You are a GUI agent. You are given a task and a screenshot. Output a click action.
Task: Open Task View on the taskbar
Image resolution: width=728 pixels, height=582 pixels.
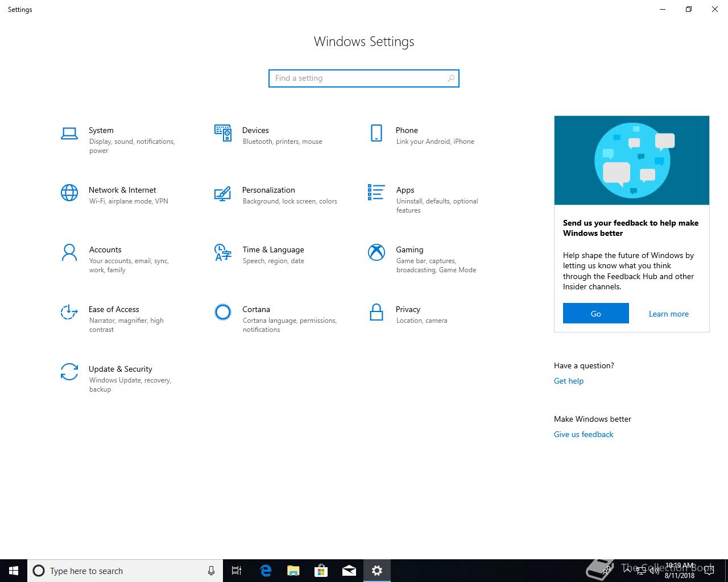pos(237,571)
